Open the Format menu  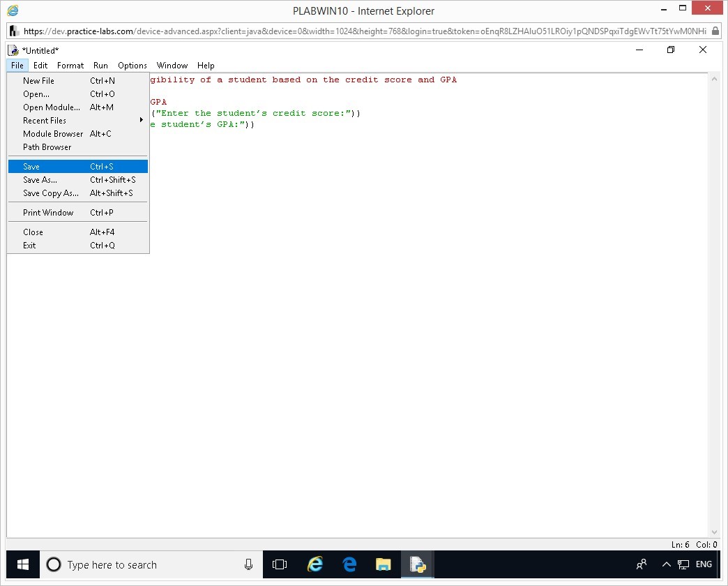coord(70,66)
